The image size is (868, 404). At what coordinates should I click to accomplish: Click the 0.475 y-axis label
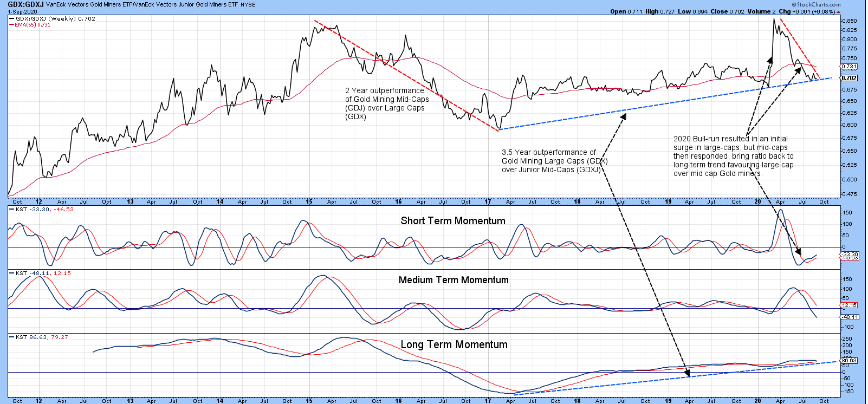(850, 194)
